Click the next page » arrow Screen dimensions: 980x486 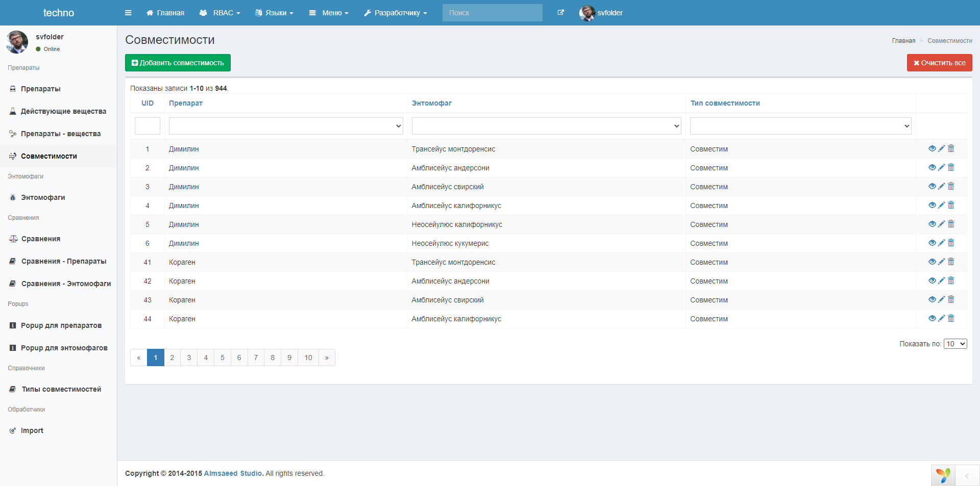pyautogui.click(x=327, y=357)
